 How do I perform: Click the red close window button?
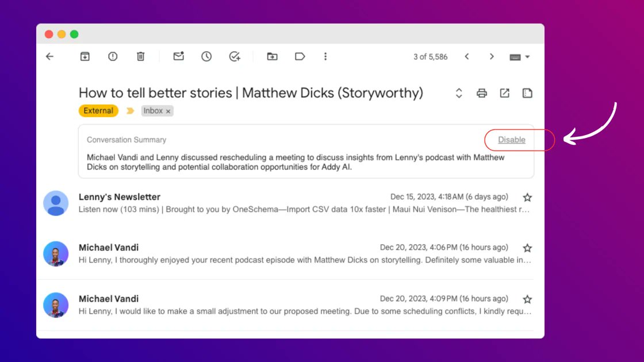coord(49,34)
